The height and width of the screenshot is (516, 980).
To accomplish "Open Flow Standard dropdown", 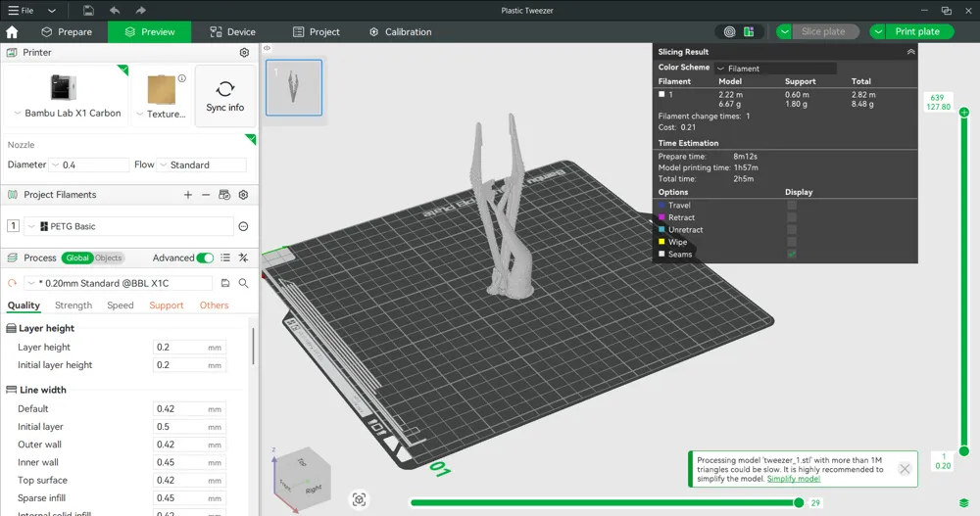I will click(x=201, y=164).
